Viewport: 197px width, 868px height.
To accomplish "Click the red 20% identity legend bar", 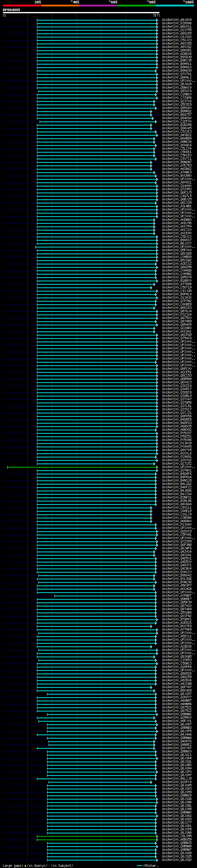I will pos(22,6).
